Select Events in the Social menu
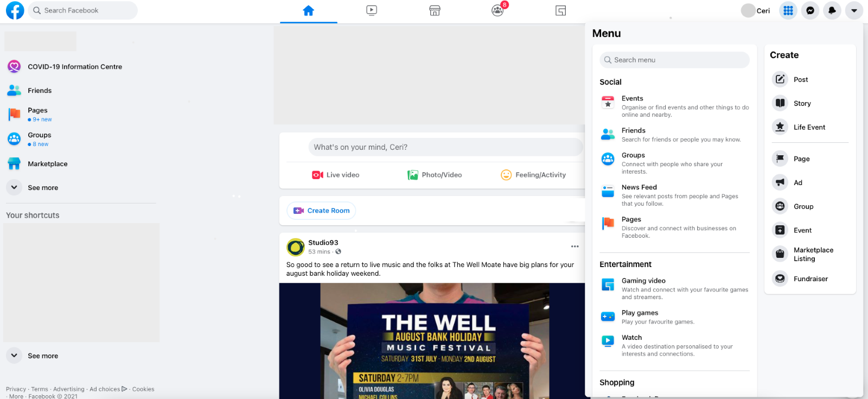 point(675,106)
